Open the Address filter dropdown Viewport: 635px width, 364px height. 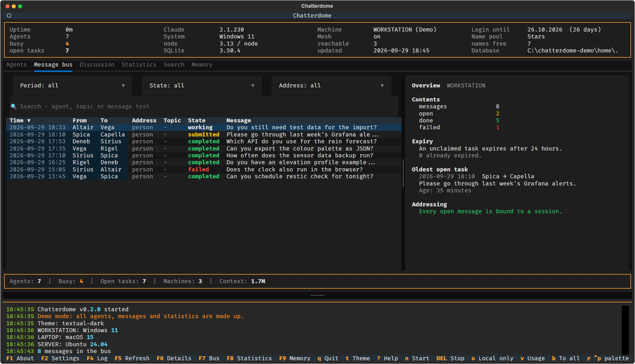coord(331,85)
